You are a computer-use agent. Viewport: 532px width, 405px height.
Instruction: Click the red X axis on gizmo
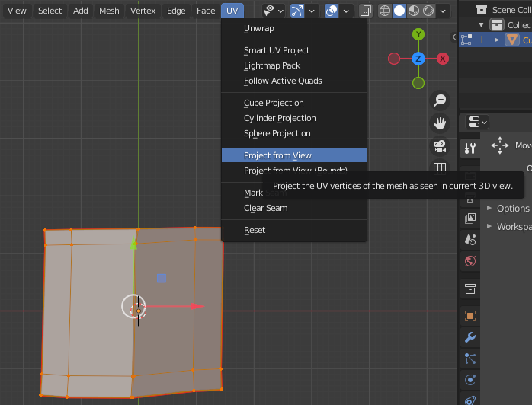click(x=442, y=59)
